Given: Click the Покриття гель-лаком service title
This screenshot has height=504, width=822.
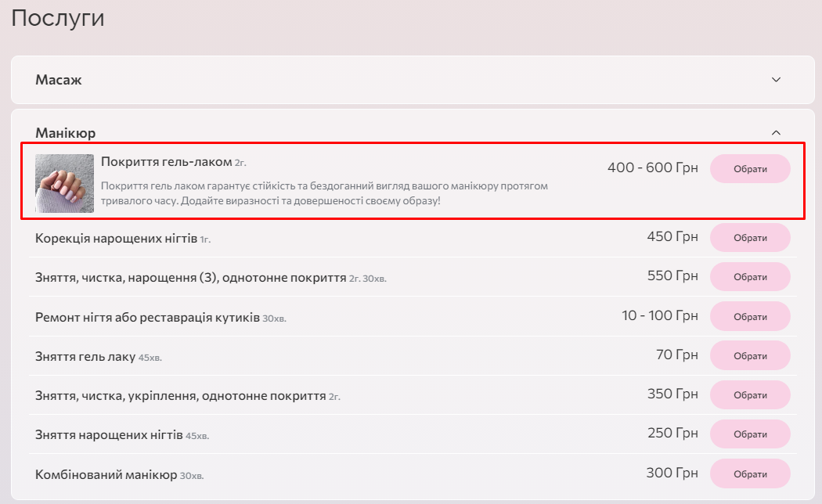Looking at the screenshot, I should click(x=166, y=162).
